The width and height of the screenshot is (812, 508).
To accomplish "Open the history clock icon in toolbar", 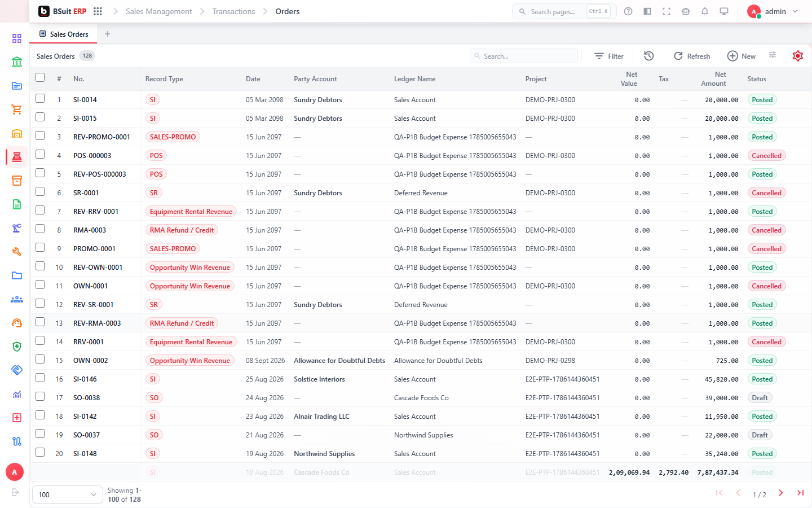I will coord(649,56).
